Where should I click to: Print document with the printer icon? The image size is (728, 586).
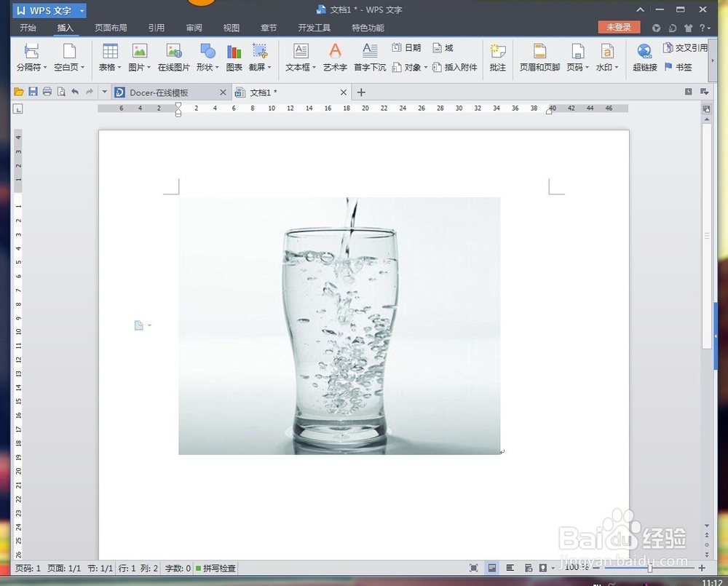click(47, 92)
